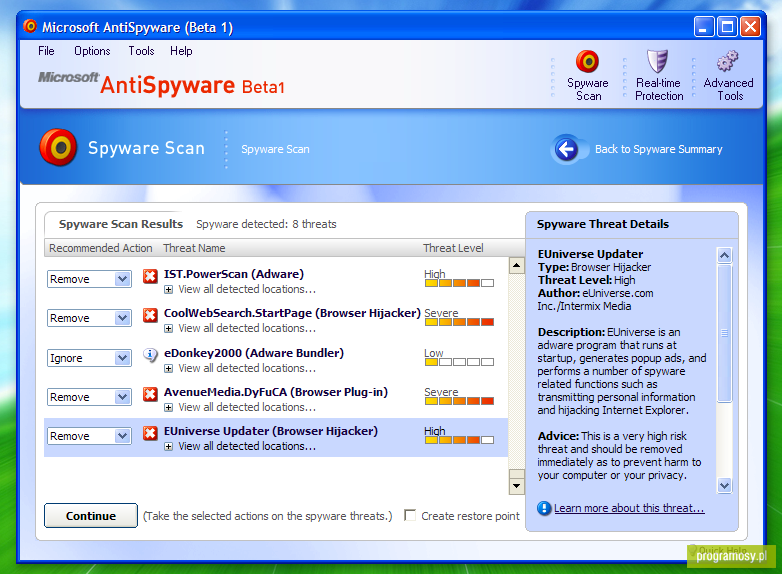This screenshot has height=574, width=782.
Task: Select eDonkey2000 (Adware Bundler) row
Action: tap(276, 360)
